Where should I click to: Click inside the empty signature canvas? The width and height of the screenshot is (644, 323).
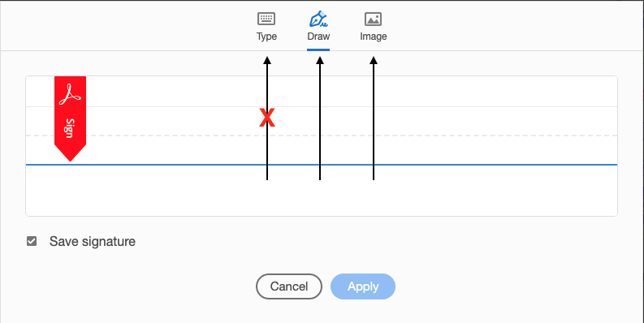pyautogui.click(x=493, y=189)
